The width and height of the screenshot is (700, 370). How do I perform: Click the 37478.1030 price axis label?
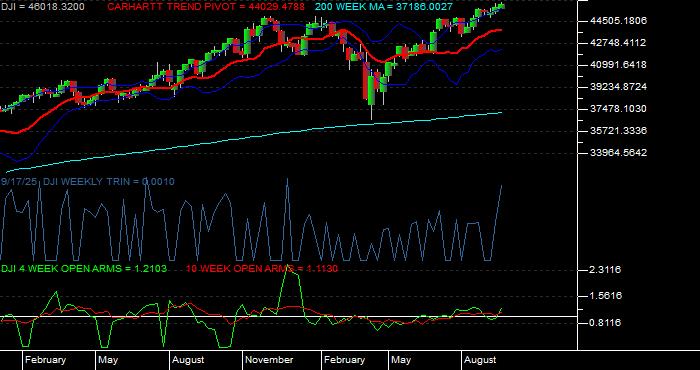click(x=618, y=109)
